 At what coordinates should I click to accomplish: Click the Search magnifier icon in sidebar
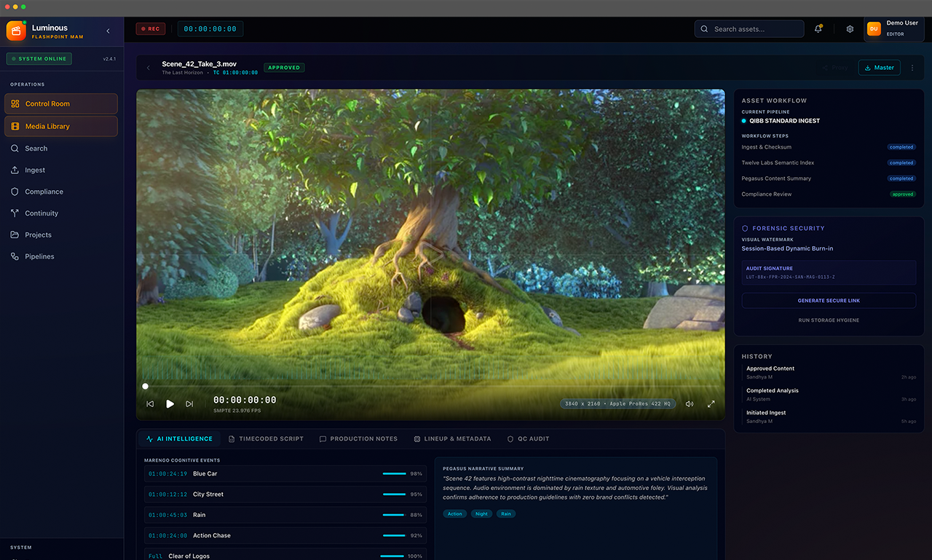click(x=15, y=149)
